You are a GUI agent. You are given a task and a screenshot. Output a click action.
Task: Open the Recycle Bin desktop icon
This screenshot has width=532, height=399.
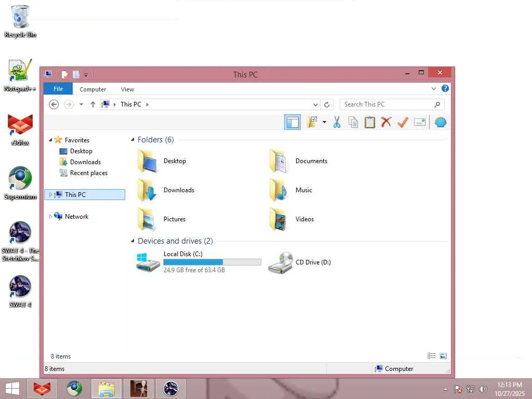(20, 21)
